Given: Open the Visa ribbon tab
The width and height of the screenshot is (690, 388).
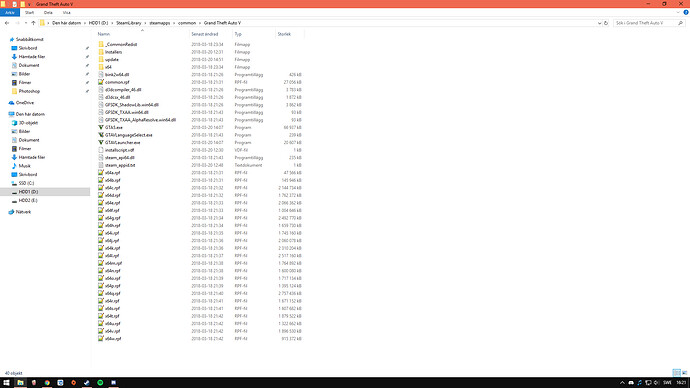Looking at the screenshot, I should tap(66, 13).
